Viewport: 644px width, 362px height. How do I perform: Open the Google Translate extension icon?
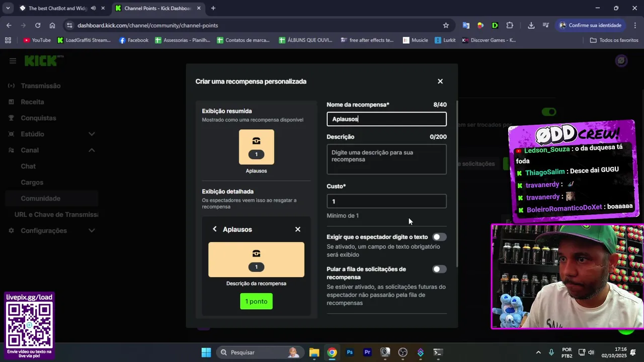pos(466,25)
